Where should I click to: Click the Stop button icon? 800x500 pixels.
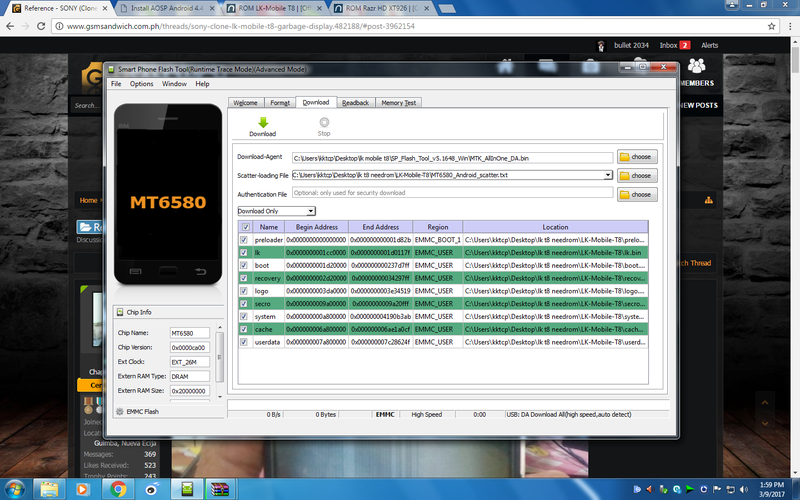point(324,122)
